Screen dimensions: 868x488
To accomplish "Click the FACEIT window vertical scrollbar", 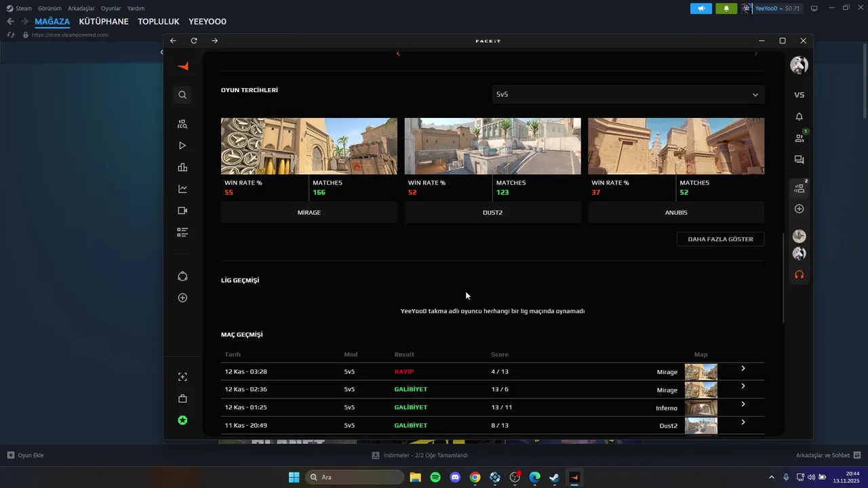I will (x=784, y=278).
